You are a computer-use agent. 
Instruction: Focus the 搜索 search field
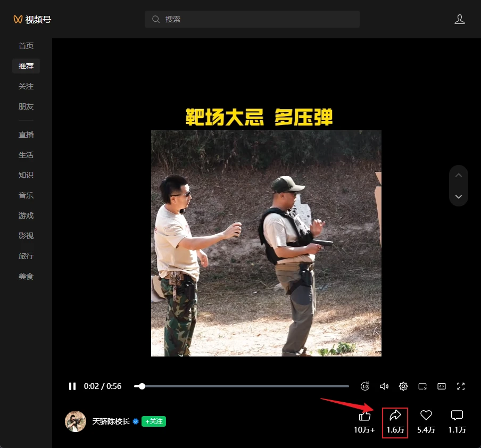click(x=252, y=19)
